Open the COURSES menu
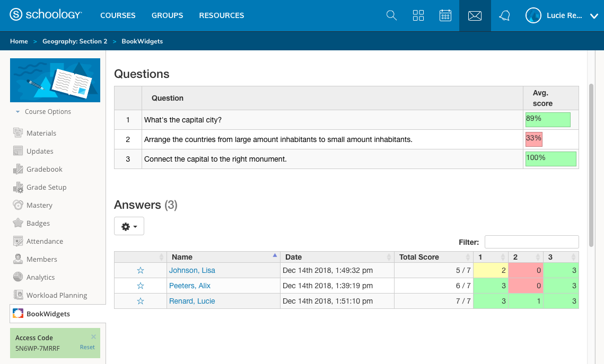The width and height of the screenshot is (604, 364). [118, 15]
